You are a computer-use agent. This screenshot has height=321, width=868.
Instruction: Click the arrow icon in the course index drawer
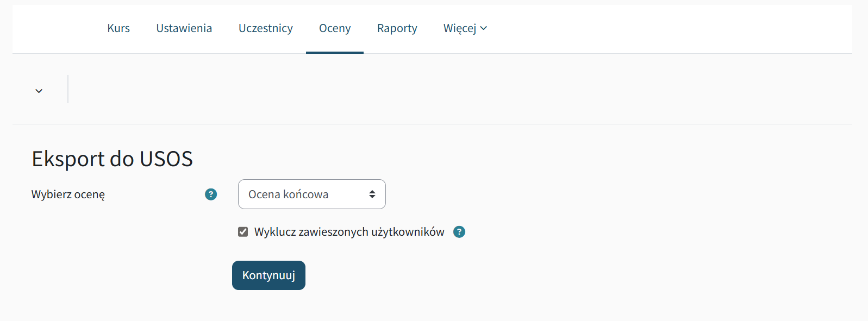point(39,90)
